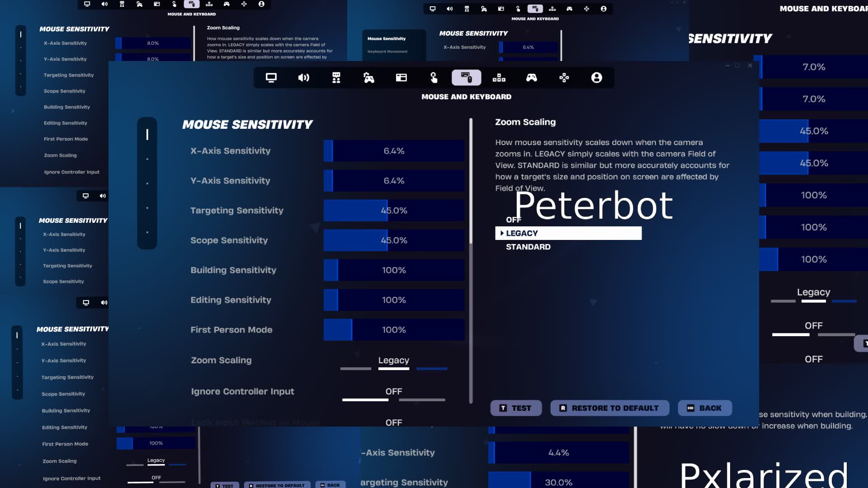868x488 pixels.
Task: Open the Game settings controller-gear icon
Action: coord(369,78)
